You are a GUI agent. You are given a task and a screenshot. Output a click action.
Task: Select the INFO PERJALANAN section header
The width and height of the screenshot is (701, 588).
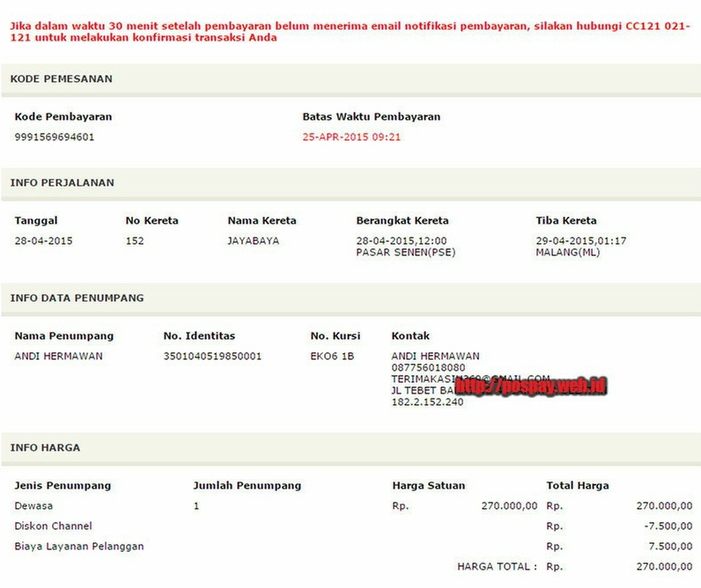62,183
